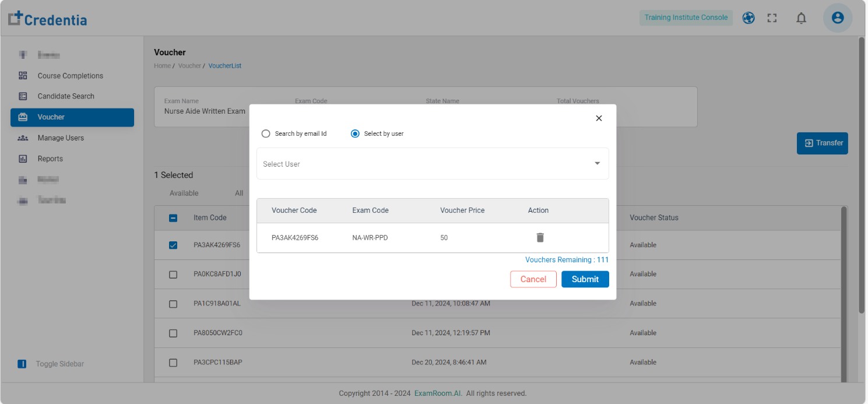The width and height of the screenshot is (868, 404).
Task: Submit the voucher transfer
Action: [x=585, y=279]
